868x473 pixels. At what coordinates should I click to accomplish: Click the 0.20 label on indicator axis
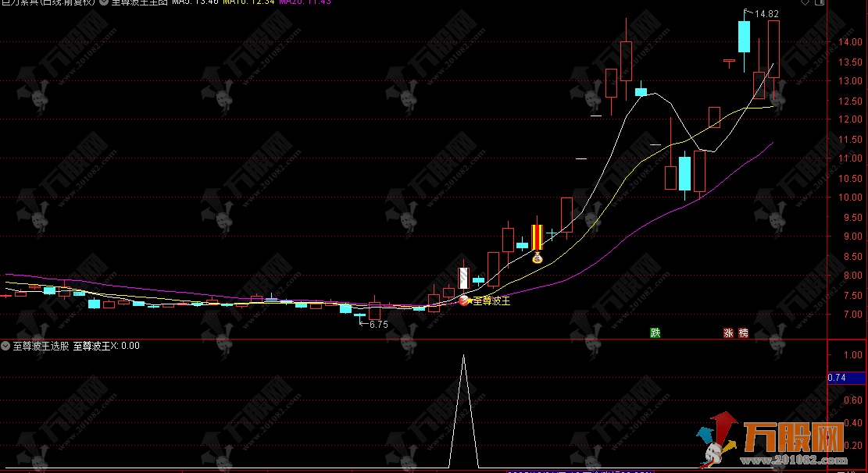pos(852,446)
